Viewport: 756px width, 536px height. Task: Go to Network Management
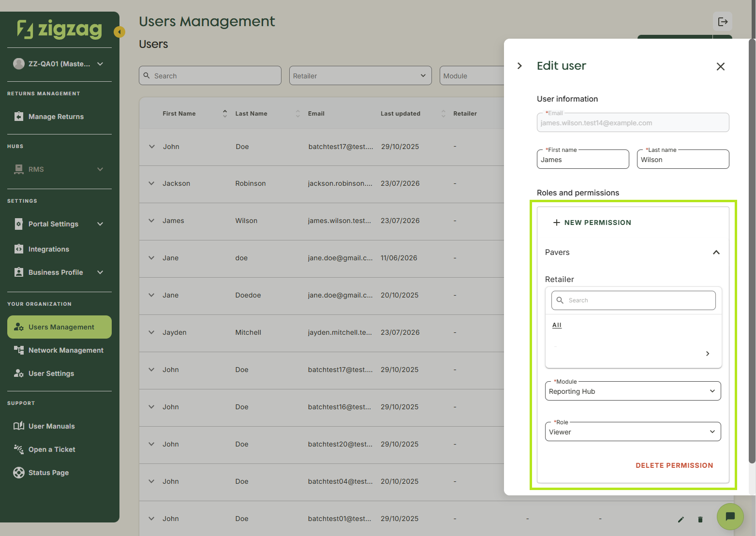(x=59, y=350)
